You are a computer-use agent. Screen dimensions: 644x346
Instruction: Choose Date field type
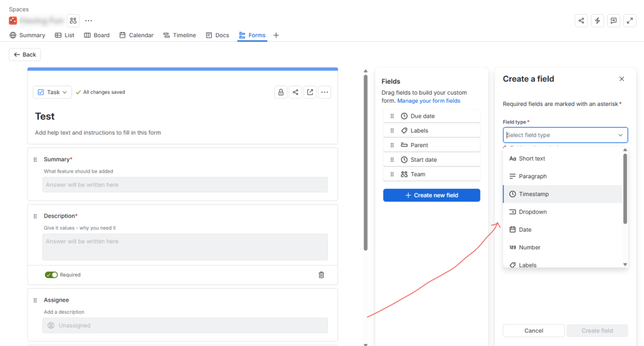(x=562, y=230)
